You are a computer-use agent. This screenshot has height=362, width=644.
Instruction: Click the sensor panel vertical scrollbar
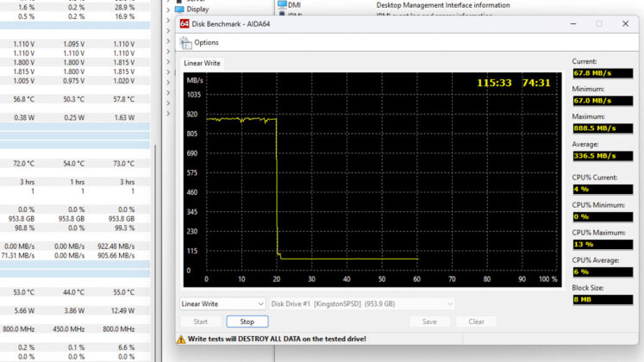click(155, 253)
